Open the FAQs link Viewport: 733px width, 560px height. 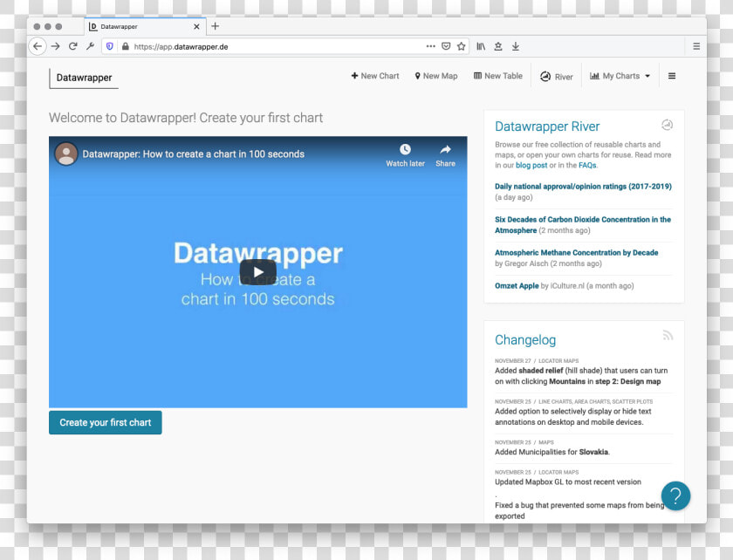coord(587,165)
